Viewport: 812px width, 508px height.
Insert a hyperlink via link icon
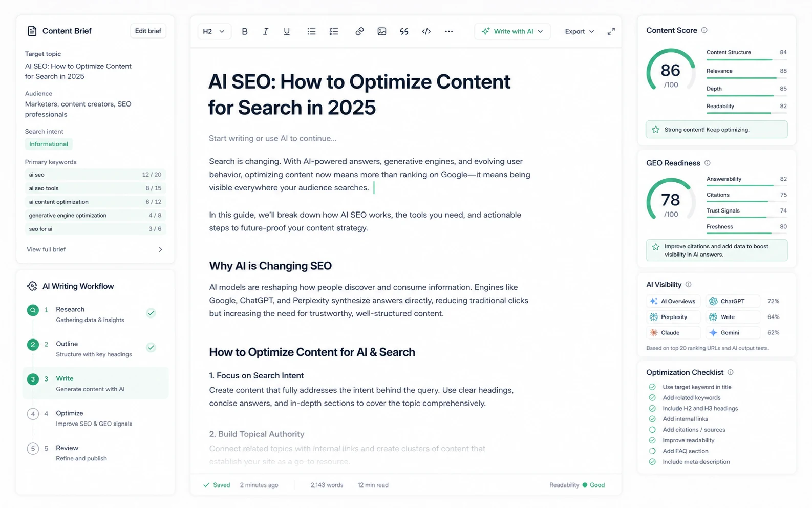click(359, 31)
